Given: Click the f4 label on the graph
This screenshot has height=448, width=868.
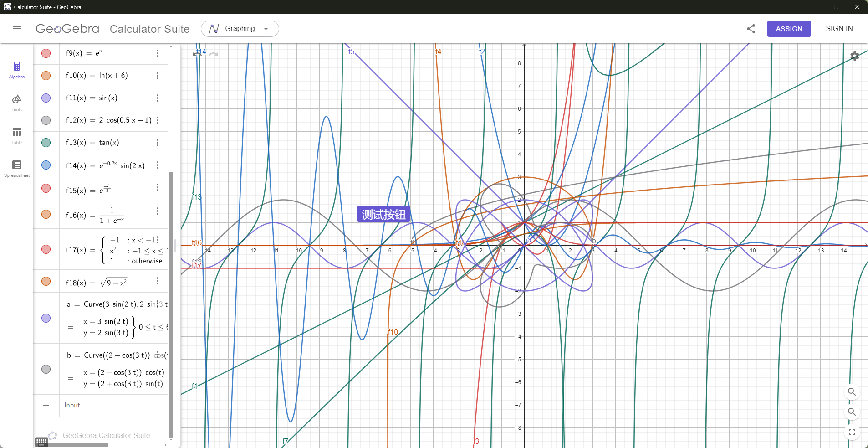Looking at the screenshot, I should click(x=438, y=51).
